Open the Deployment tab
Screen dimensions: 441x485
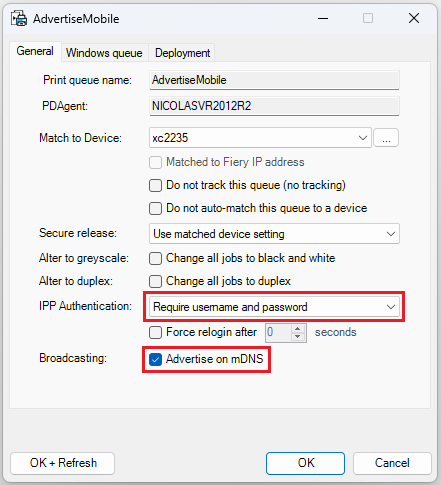click(x=182, y=53)
